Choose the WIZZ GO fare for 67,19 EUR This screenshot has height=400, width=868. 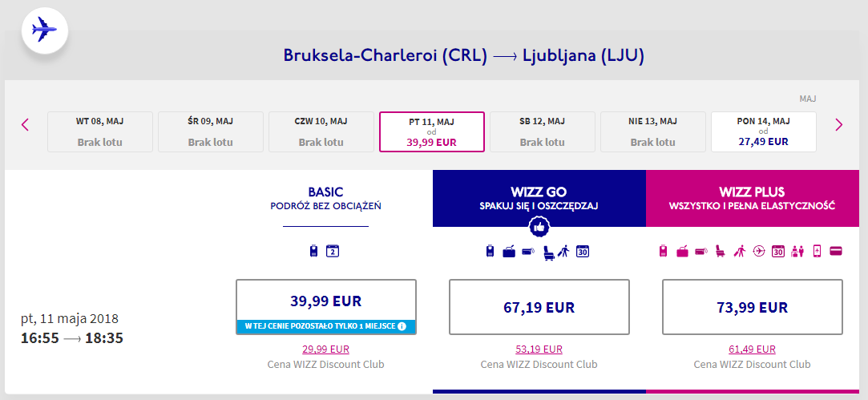(539, 307)
